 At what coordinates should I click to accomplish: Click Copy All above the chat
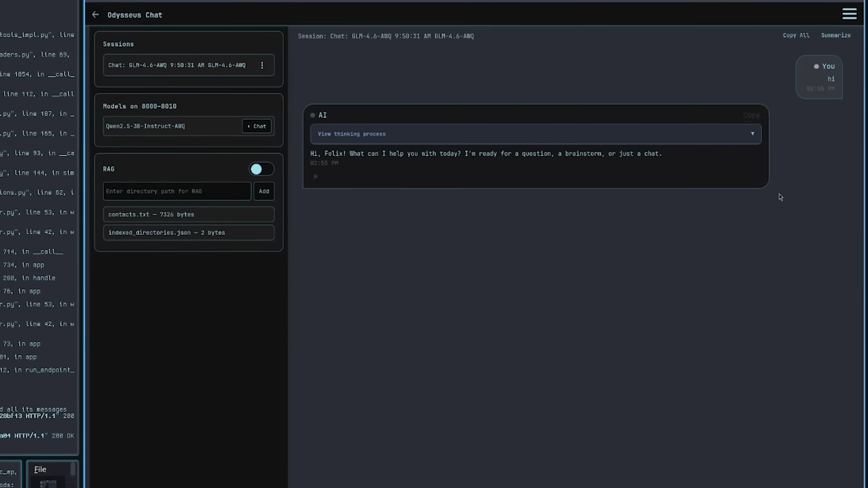pos(796,35)
